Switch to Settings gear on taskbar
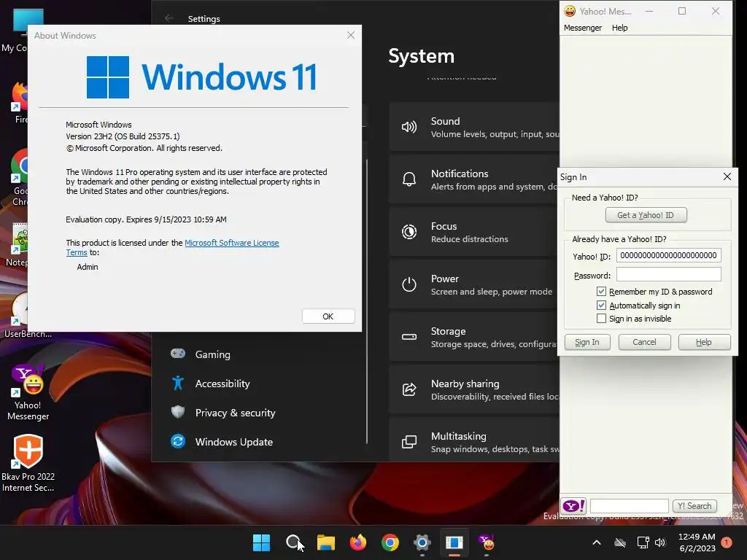Viewport: 747px width, 560px height. (422, 542)
